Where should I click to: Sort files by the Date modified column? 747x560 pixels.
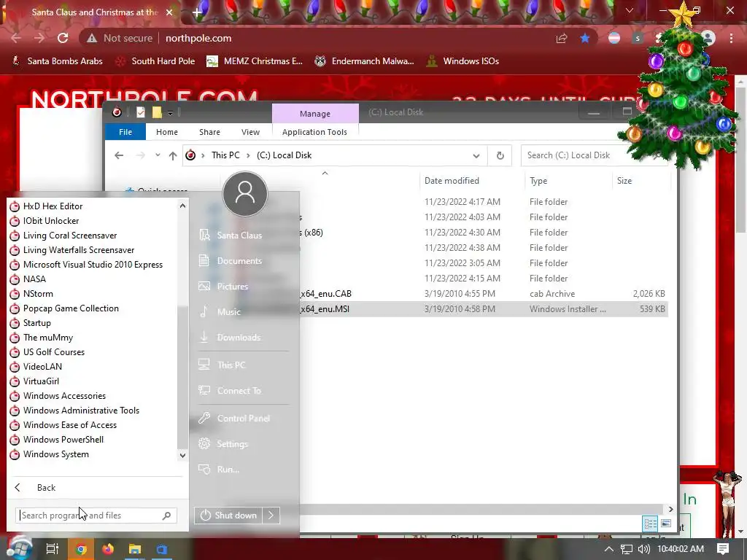click(472, 181)
